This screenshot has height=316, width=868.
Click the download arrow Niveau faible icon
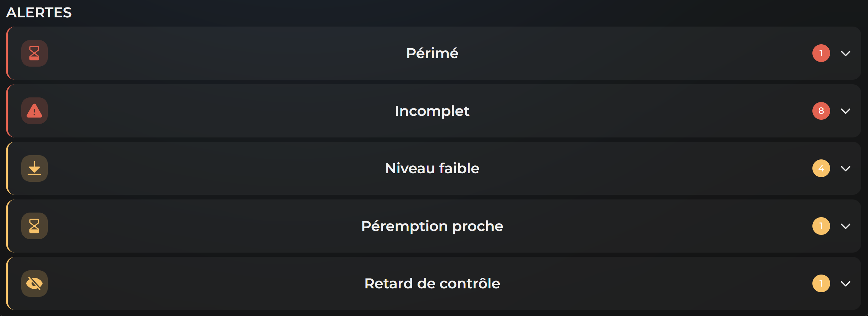pos(34,168)
